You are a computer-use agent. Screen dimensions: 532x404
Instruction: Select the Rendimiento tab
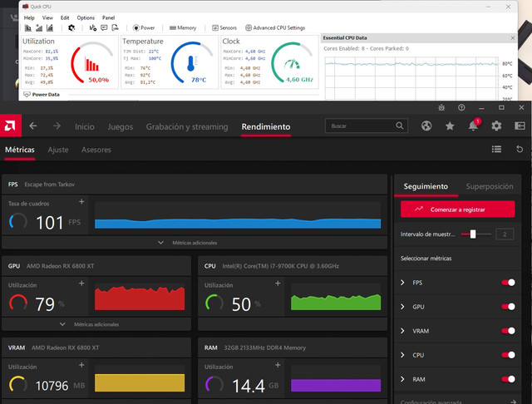(x=266, y=126)
